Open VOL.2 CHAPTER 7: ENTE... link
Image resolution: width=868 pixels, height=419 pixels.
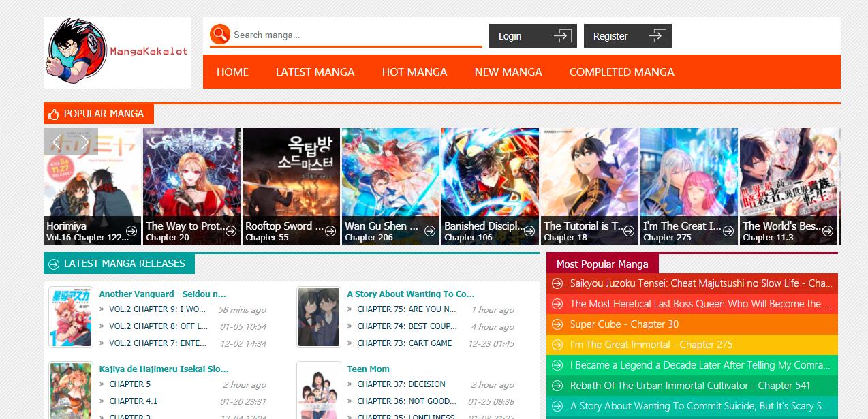point(158,343)
